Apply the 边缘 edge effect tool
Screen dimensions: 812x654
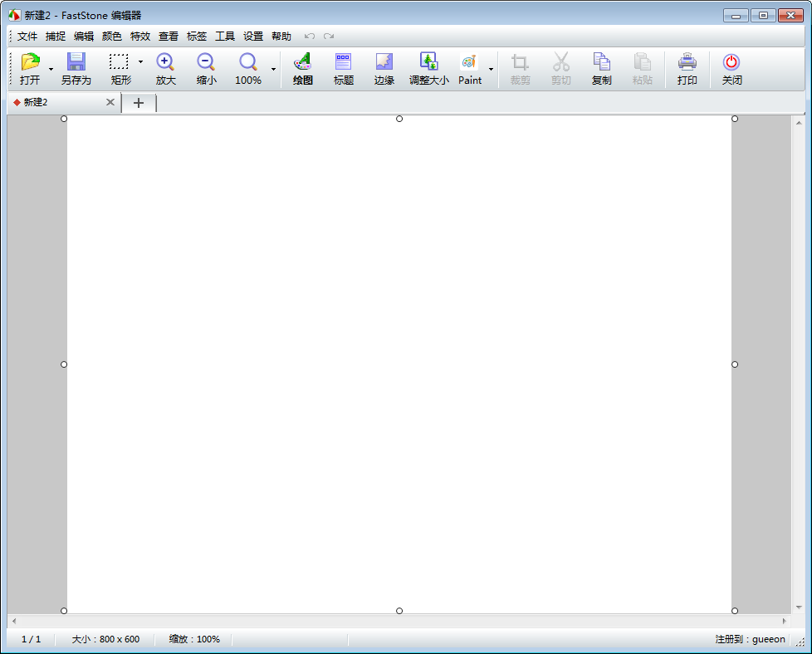click(x=384, y=62)
